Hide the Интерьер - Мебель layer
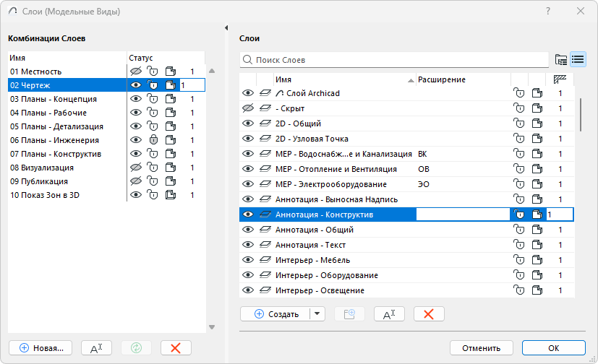This screenshot has height=364, width=598. point(248,260)
